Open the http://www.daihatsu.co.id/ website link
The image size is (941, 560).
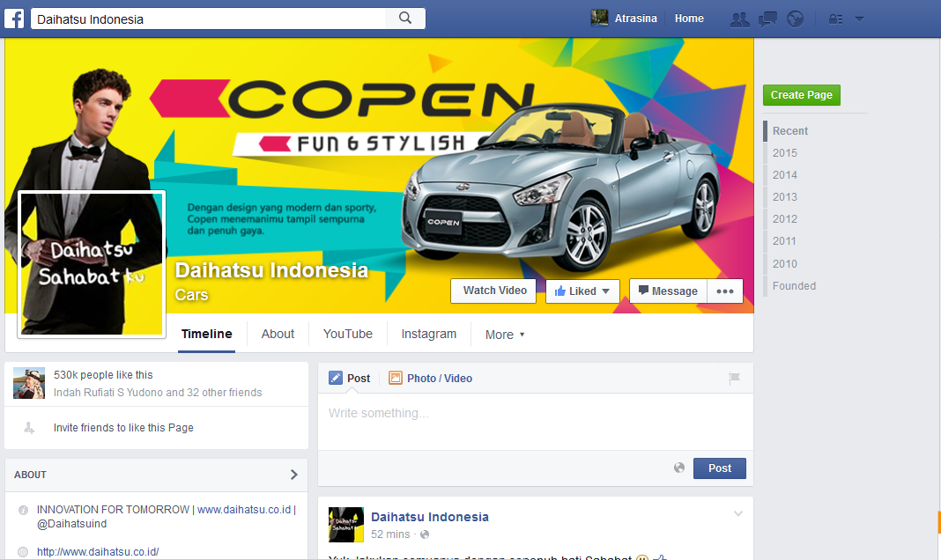click(x=98, y=551)
